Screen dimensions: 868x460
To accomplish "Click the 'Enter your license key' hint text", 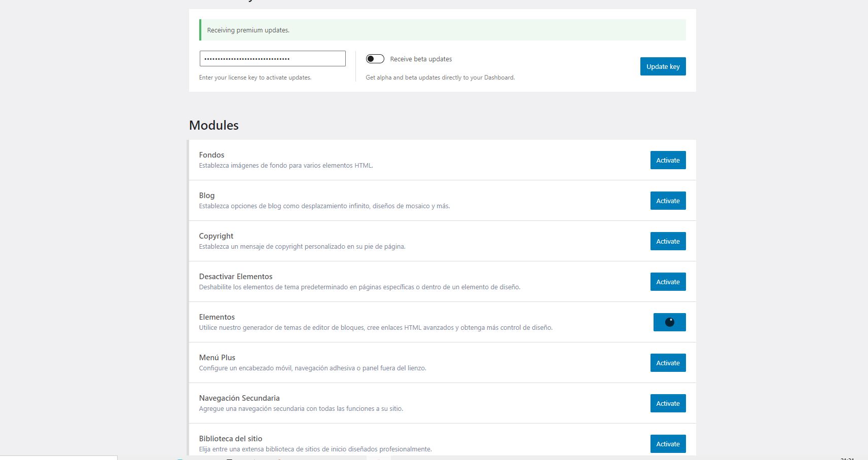I will pyautogui.click(x=255, y=78).
